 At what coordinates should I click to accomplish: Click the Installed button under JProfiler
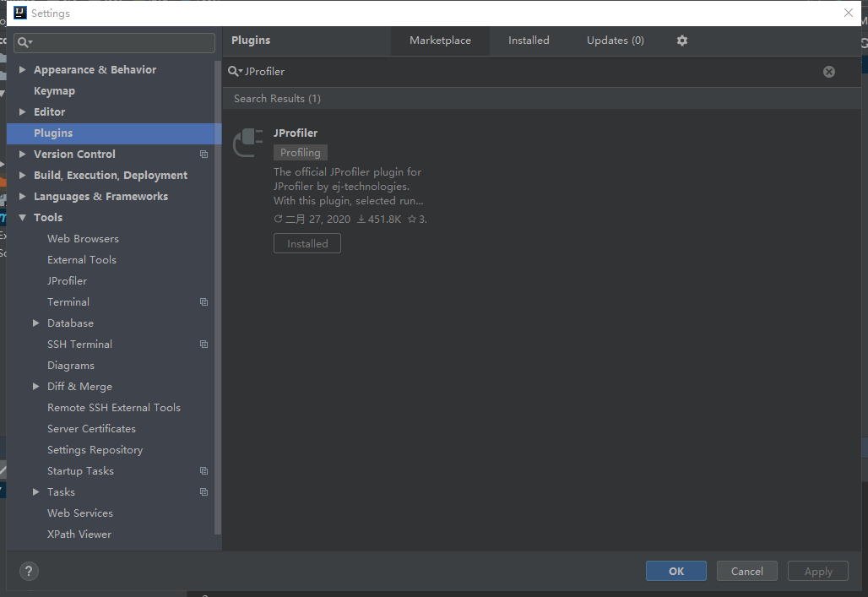click(x=307, y=244)
